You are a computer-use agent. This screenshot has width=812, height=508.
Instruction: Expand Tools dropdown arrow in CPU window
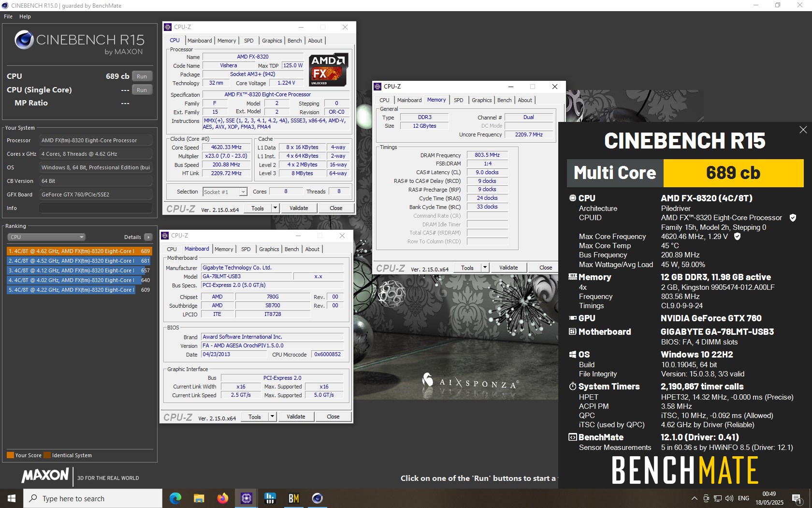(x=275, y=208)
